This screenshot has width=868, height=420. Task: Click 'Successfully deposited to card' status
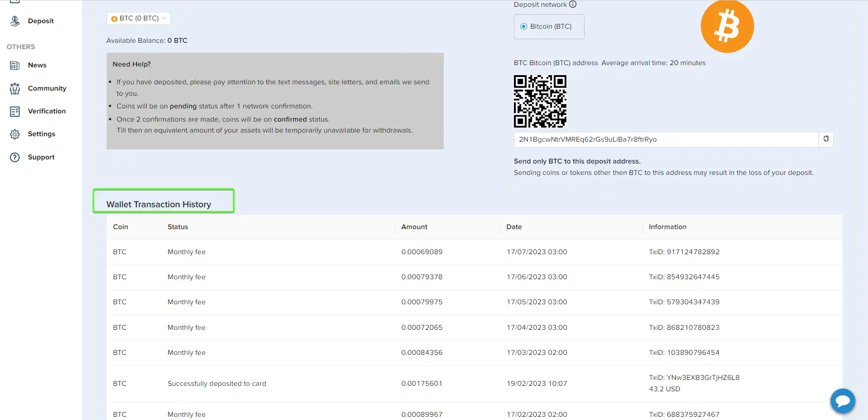click(x=217, y=384)
